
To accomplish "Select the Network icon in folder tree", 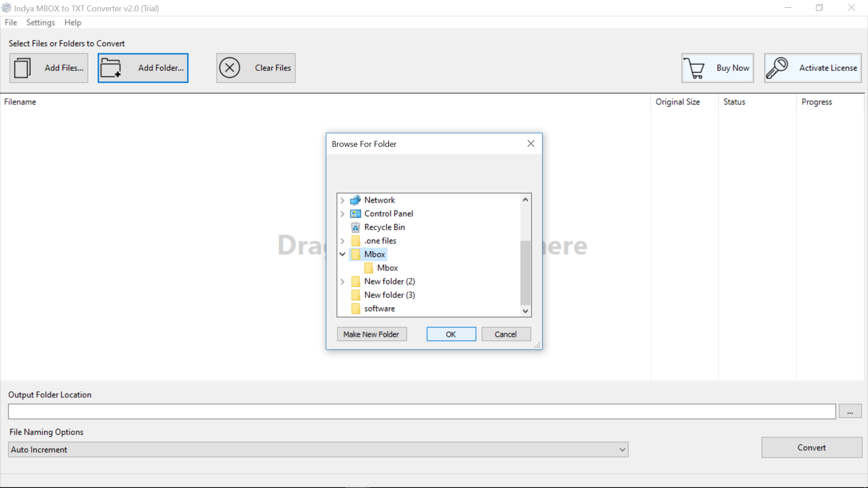I will (x=356, y=200).
